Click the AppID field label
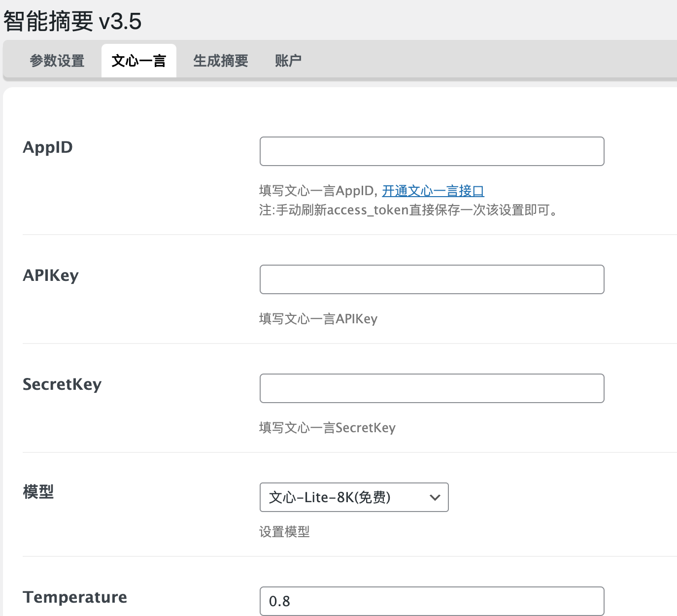This screenshot has width=677, height=616. pyautogui.click(x=47, y=147)
